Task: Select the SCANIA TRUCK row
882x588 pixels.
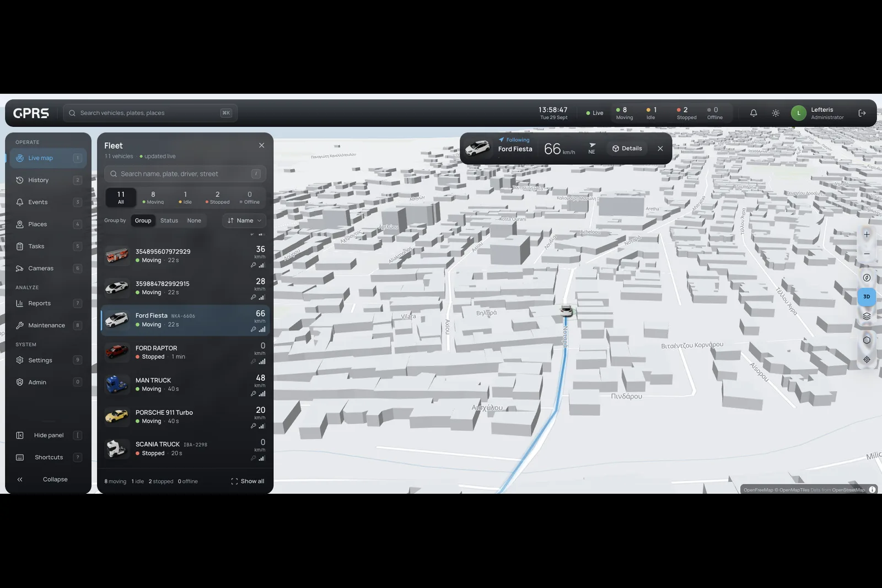Action: pyautogui.click(x=185, y=449)
